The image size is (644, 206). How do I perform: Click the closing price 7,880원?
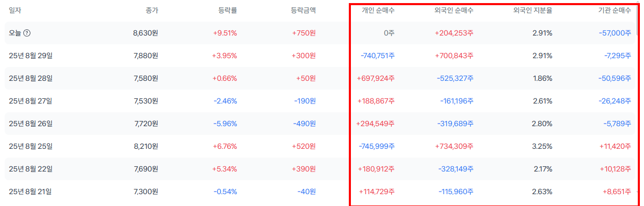click(146, 56)
